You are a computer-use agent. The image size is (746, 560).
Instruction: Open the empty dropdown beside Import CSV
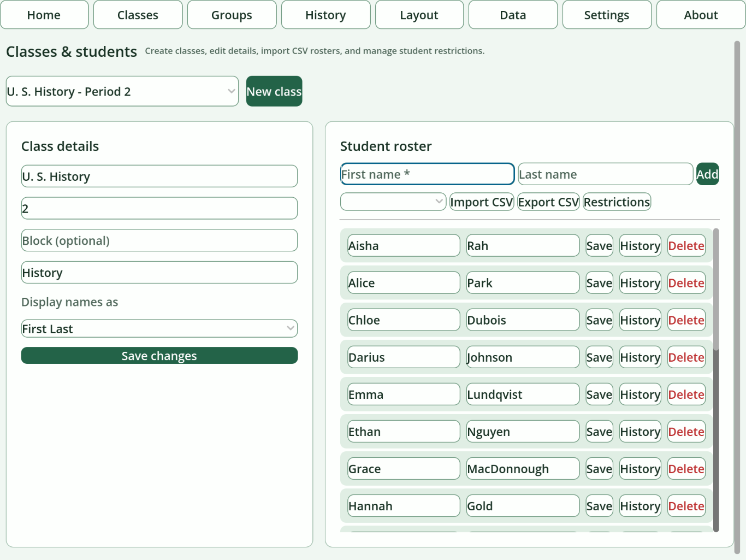[x=393, y=202]
